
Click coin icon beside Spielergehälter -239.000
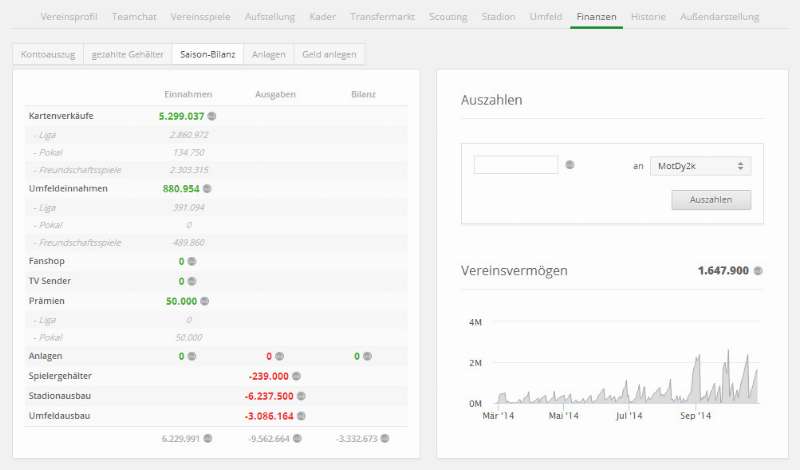pos(296,376)
